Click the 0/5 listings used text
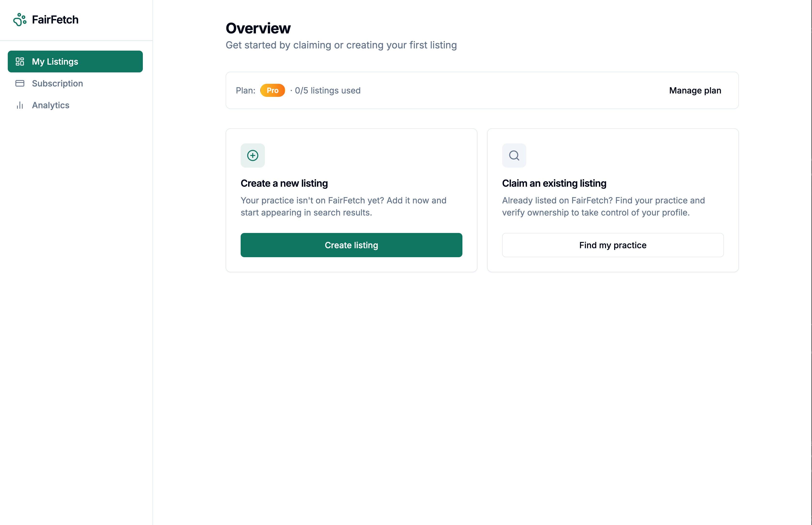Image resolution: width=812 pixels, height=525 pixels. click(x=327, y=90)
